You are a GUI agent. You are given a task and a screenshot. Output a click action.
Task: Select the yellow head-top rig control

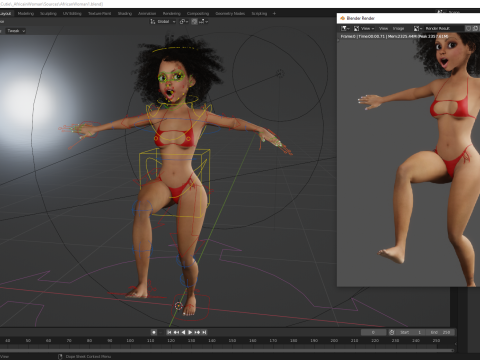click(173, 49)
